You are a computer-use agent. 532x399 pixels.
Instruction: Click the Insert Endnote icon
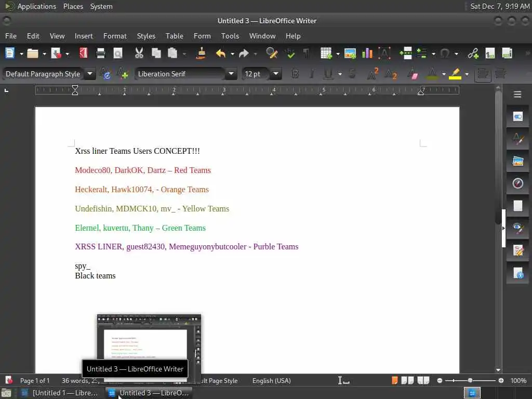507,54
